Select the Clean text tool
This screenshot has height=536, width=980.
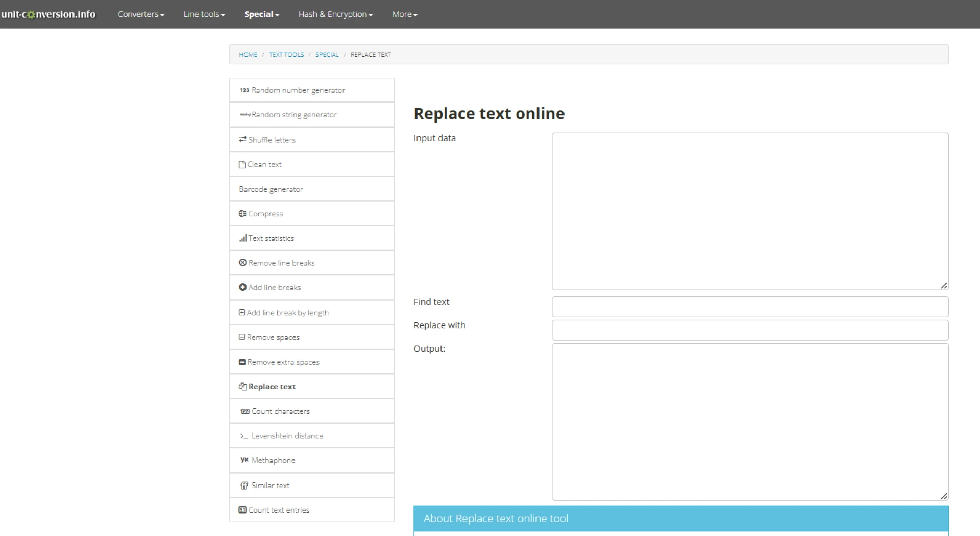264,164
